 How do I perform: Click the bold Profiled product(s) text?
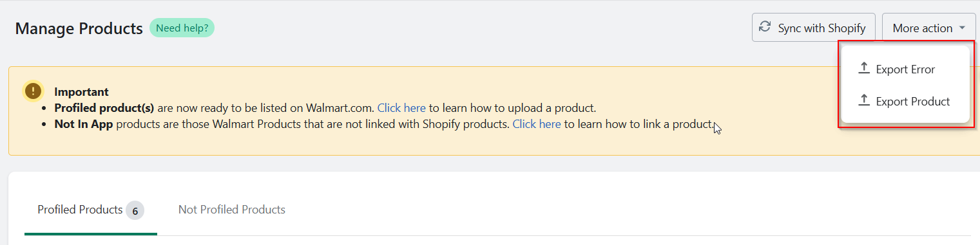click(104, 108)
